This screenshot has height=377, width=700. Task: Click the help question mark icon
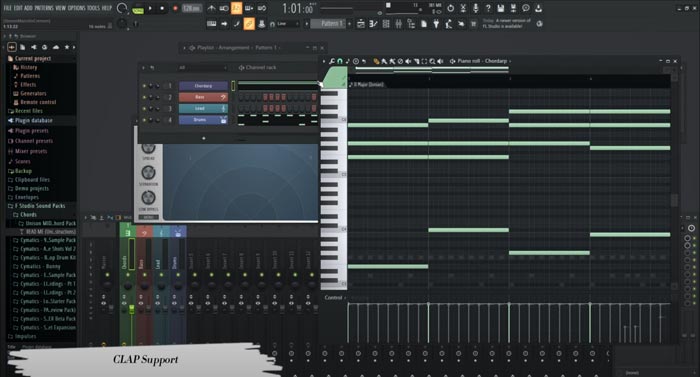pyautogui.click(x=488, y=8)
